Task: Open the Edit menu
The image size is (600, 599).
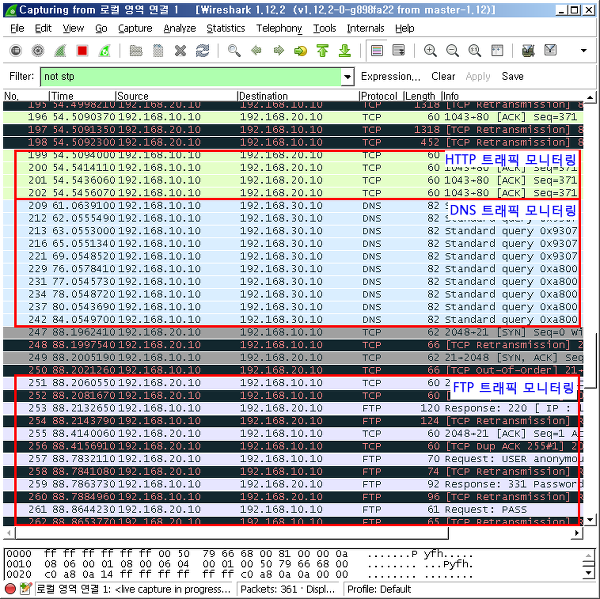Action: (x=43, y=28)
